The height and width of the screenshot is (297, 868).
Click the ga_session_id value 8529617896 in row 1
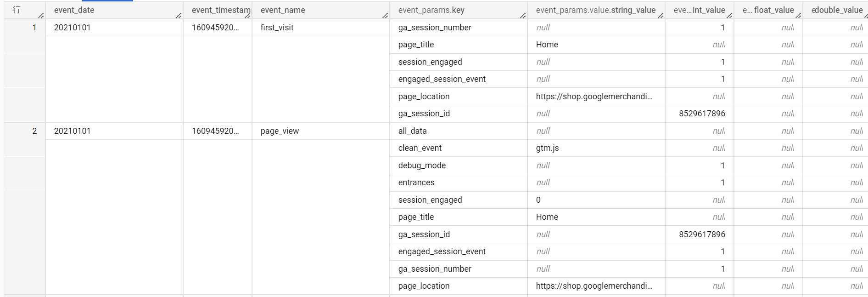click(702, 113)
